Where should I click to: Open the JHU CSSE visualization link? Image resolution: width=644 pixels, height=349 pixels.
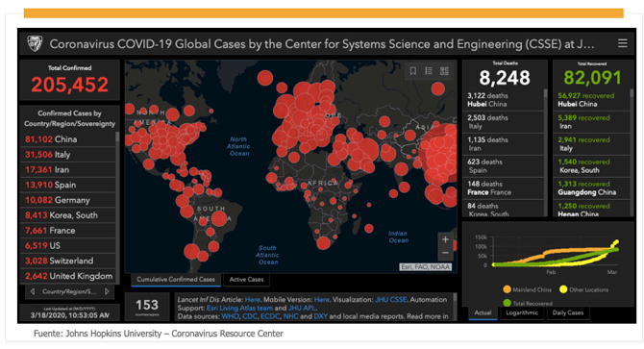click(390, 300)
